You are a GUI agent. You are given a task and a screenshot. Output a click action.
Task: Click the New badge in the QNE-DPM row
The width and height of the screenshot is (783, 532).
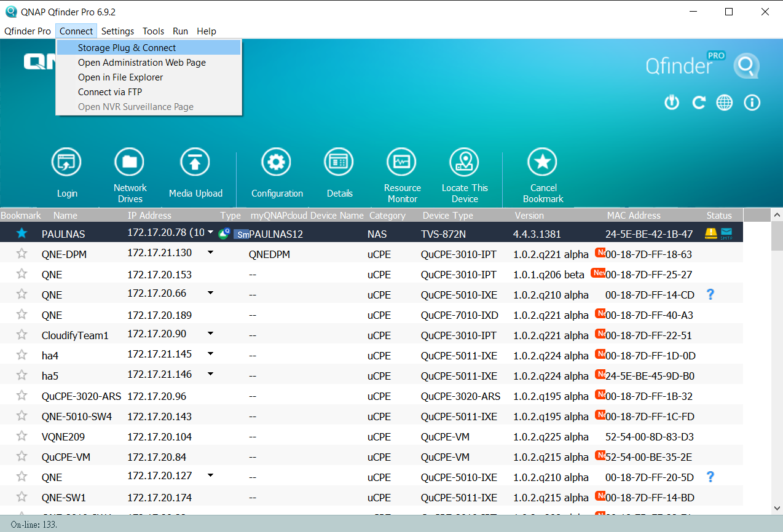coord(600,252)
